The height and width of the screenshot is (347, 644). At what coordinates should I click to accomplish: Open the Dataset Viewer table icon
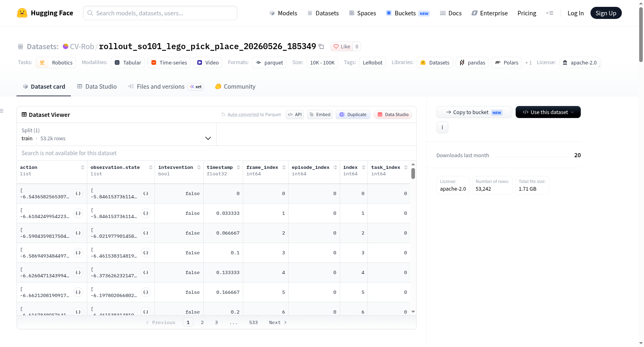(24, 115)
